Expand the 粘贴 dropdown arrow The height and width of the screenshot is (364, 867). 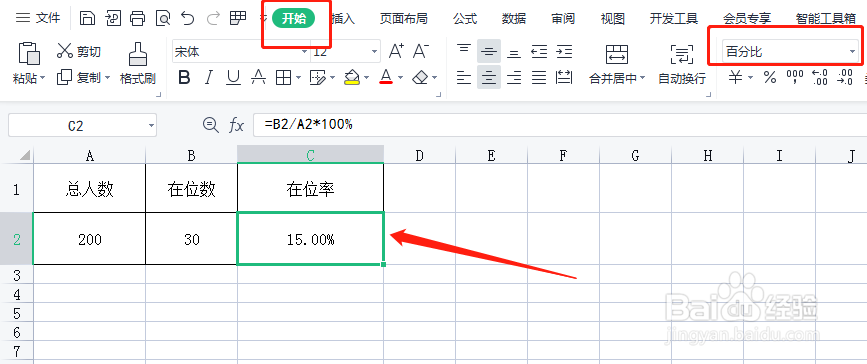tap(42, 79)
